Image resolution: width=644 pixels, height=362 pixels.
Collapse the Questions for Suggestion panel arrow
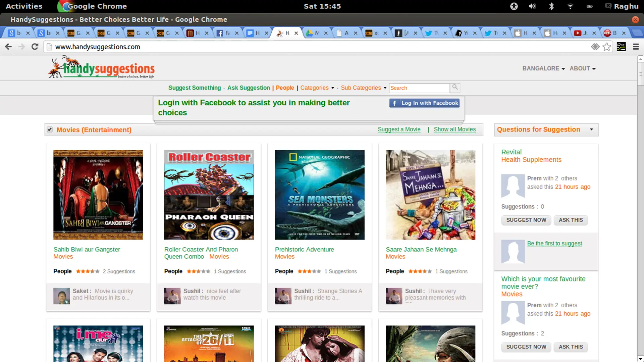591,130
